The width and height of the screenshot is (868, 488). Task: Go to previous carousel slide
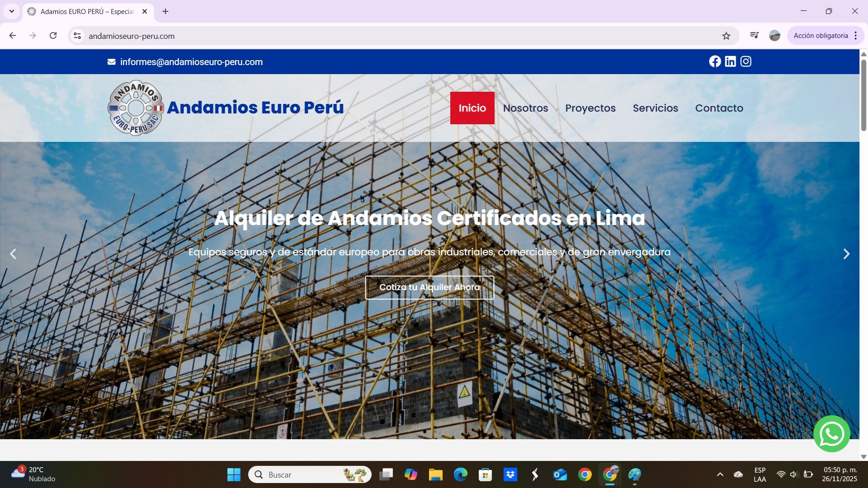tap(13, 254)
